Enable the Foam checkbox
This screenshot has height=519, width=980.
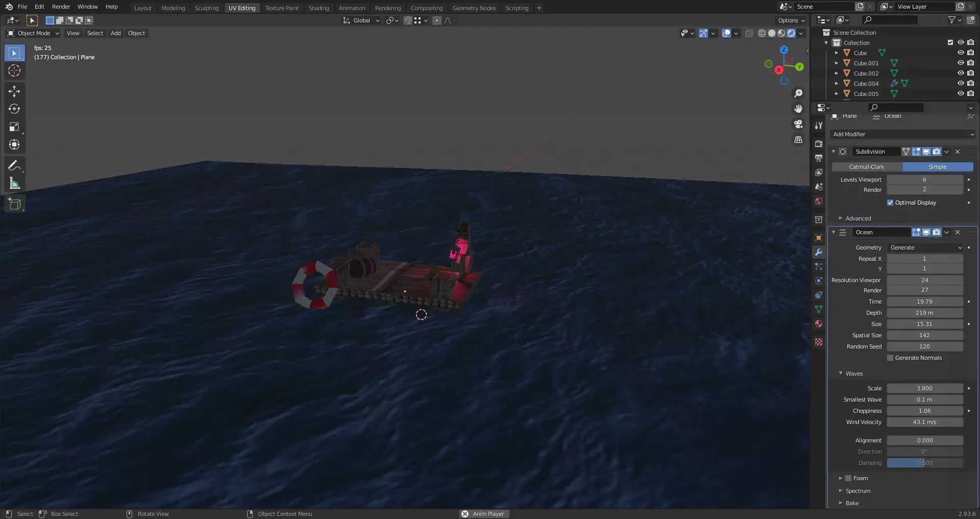coord(848,478)
